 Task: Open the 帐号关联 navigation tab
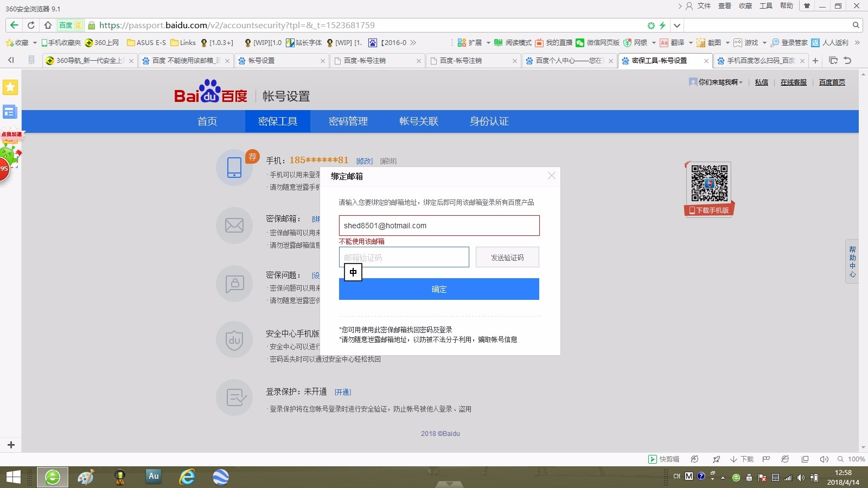[x=418, y=121]
